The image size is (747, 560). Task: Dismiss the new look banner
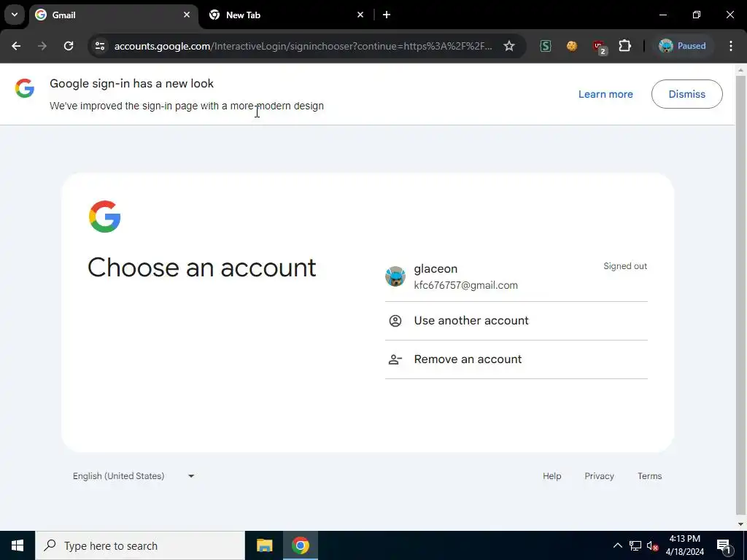687,94
